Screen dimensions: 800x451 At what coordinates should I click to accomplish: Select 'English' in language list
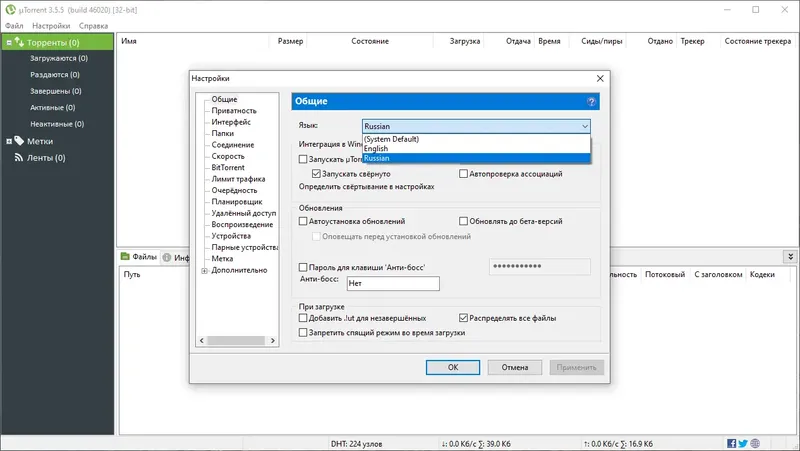476,148
